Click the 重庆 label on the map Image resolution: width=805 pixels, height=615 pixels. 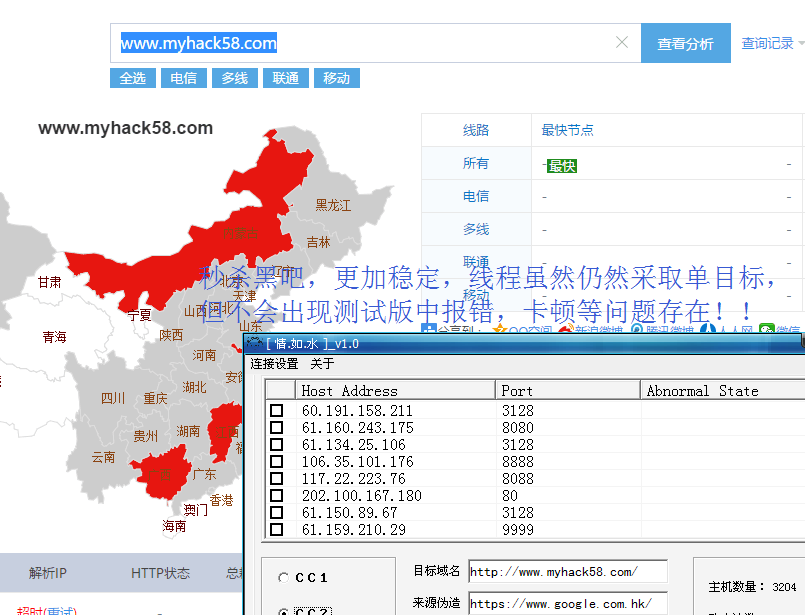(155, 398)
